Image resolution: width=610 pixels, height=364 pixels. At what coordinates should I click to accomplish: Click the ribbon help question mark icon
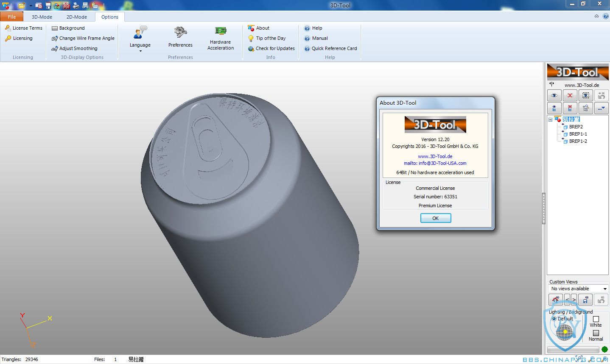pyautogui.click(x=605, y=16)
